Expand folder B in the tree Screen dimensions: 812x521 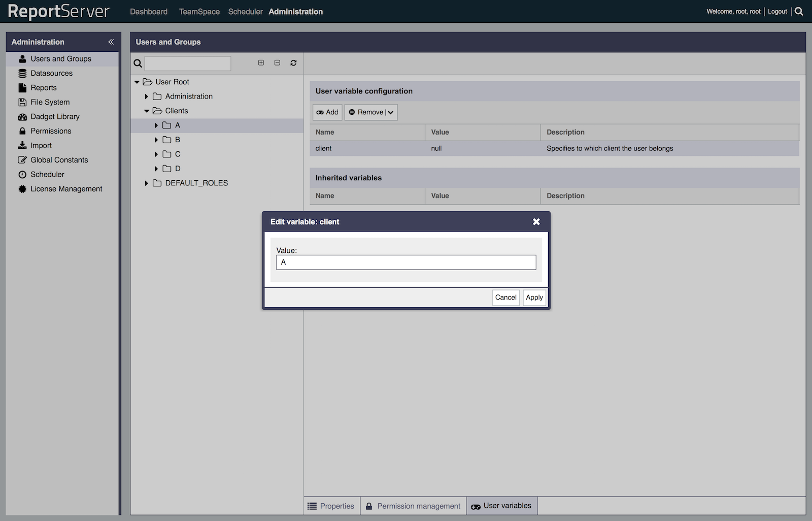[156, 140]
